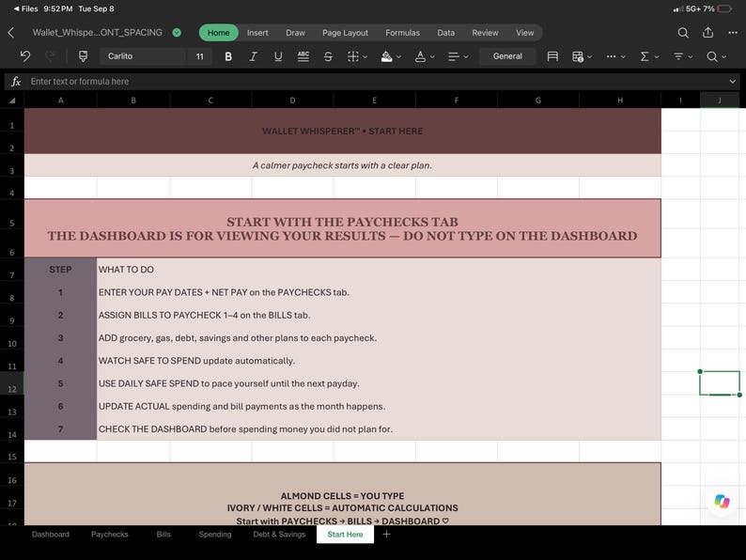Toggle Bold formatting
Image resolution: width=746 pixels, height=560 pixels.
[x=228, y=56]
